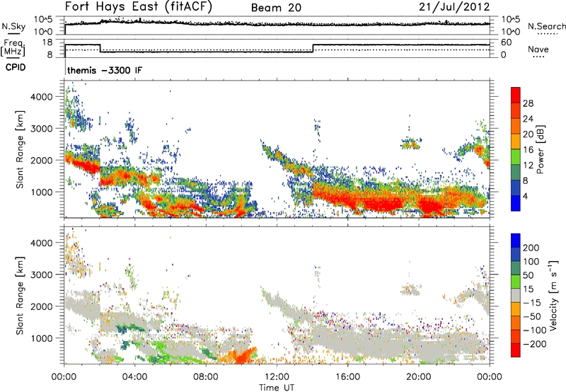
Task: Click the date '21/Jul/2012'
Action: pyautogui.click(x=454, y=6)
